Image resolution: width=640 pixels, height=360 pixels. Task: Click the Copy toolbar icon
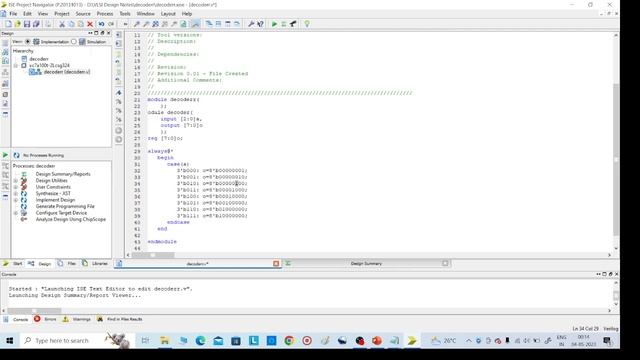click(71, 24)
